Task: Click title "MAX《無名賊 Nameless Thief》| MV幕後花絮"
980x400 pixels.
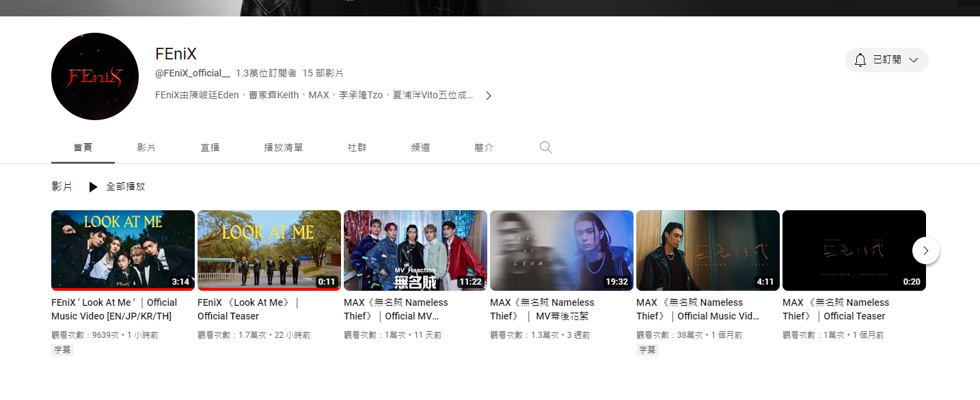Action: click(x=542, y=309)
